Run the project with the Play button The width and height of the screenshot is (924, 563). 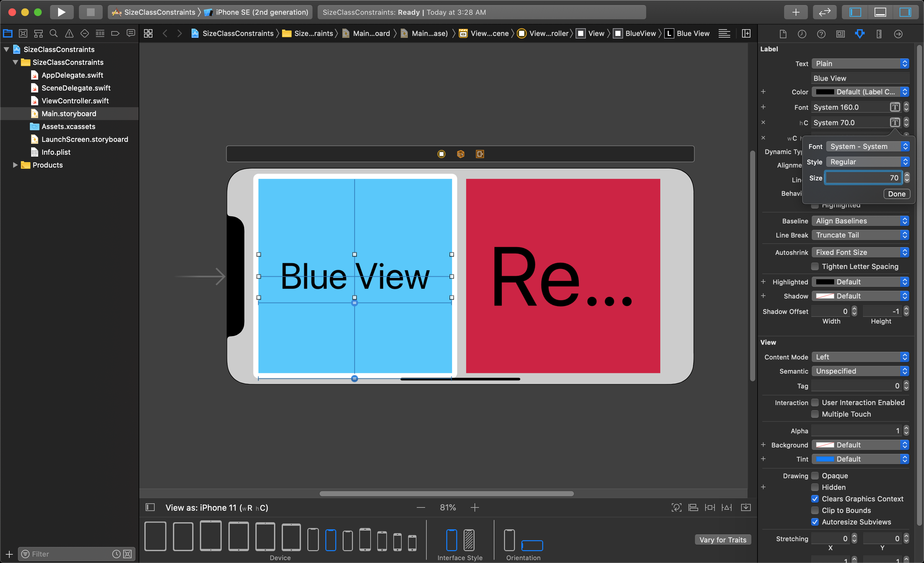[62, 12]
